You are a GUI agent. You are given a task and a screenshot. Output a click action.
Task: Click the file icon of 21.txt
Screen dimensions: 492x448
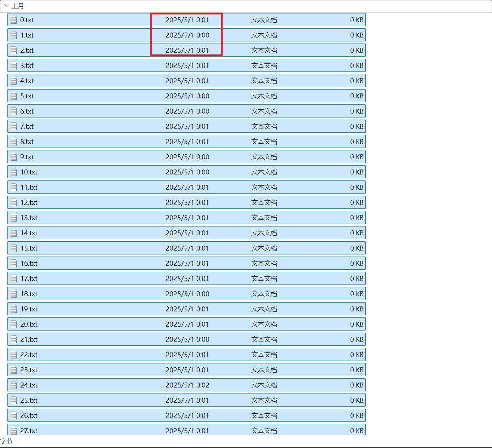point(14,339)
